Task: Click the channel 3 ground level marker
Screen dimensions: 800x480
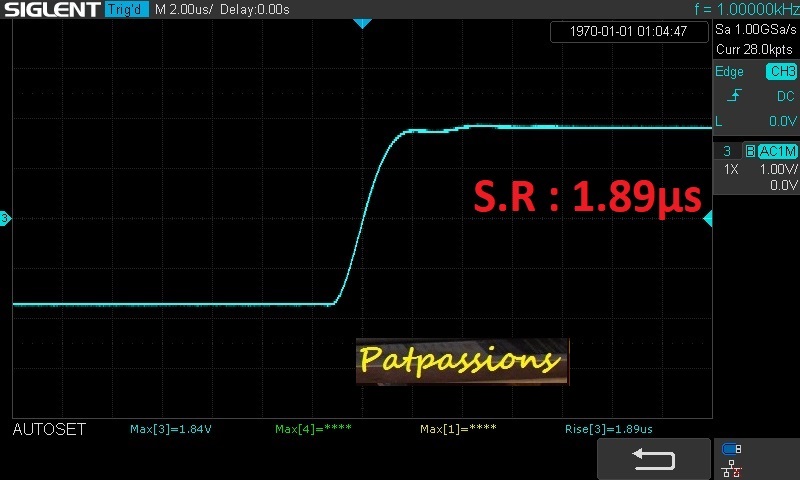Action: [5, 218]
